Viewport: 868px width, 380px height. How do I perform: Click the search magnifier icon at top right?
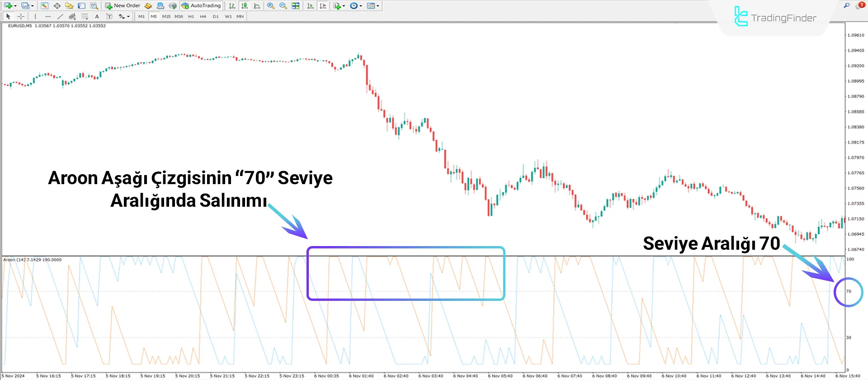(846, 5)
